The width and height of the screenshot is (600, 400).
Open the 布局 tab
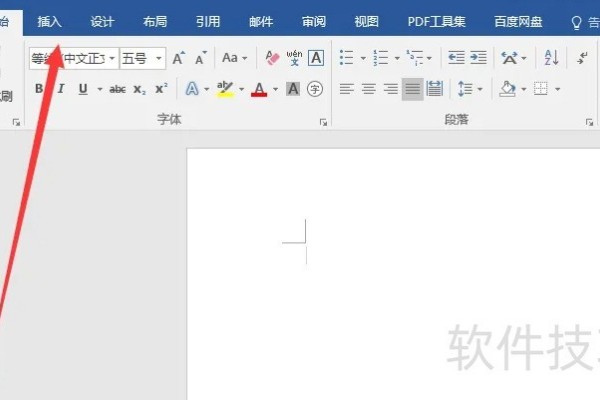click(x=155, y=21)
